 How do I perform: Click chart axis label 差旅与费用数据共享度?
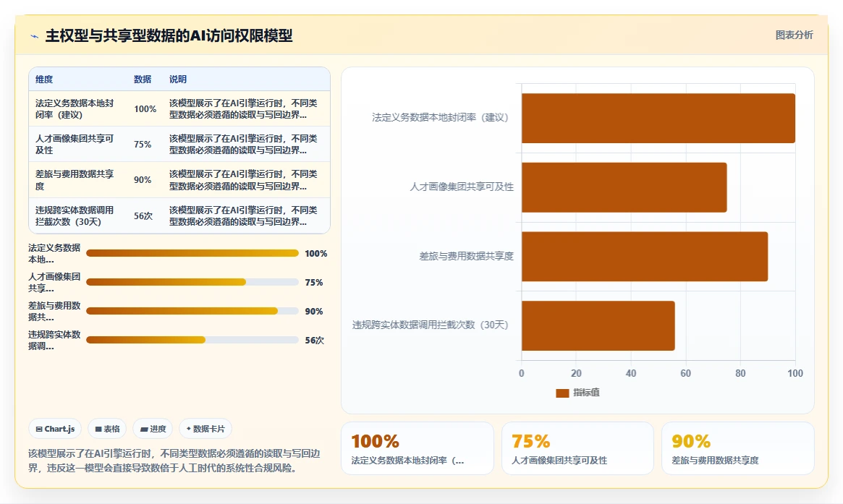point(466,256)
